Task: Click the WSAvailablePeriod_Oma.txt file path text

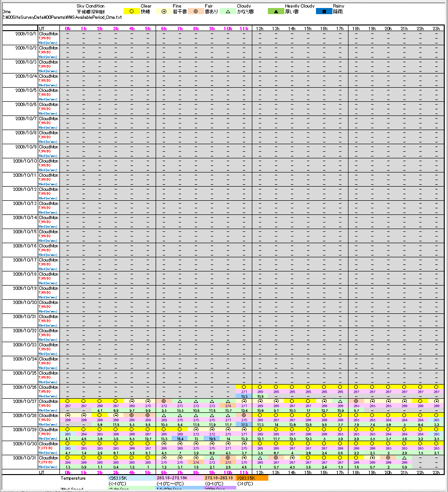Action: [62, 16]
